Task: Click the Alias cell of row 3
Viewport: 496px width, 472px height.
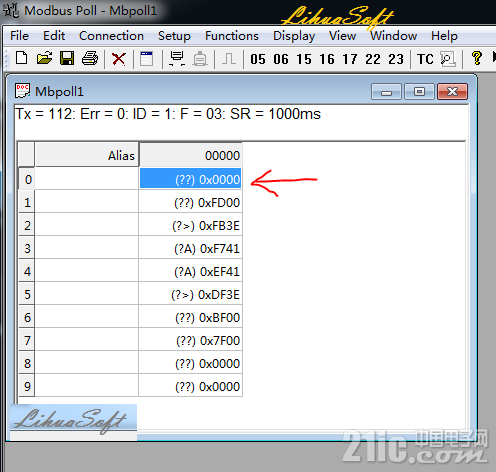Action: (87, 248)
